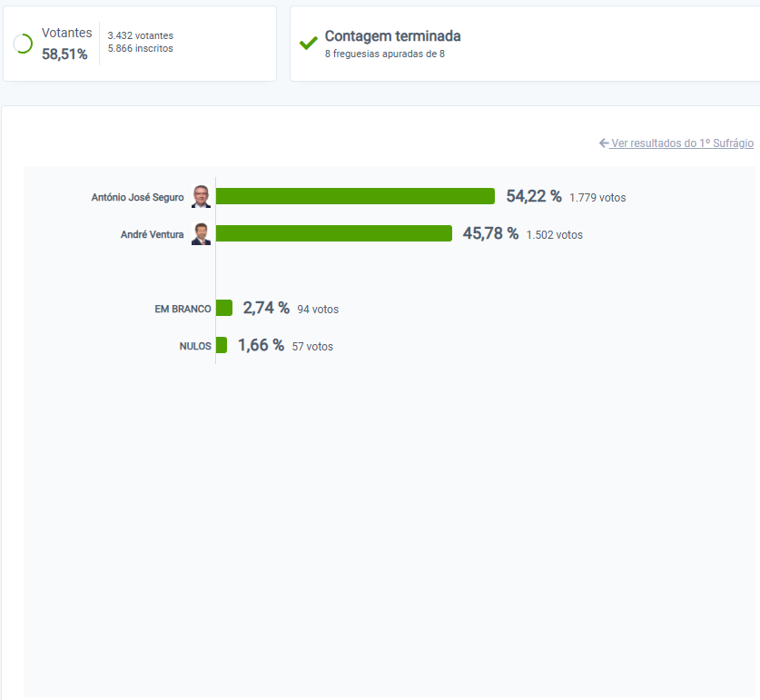Click the voter turnout circular progress icon
Screen dimensions: 760x700
coord(23,44)
